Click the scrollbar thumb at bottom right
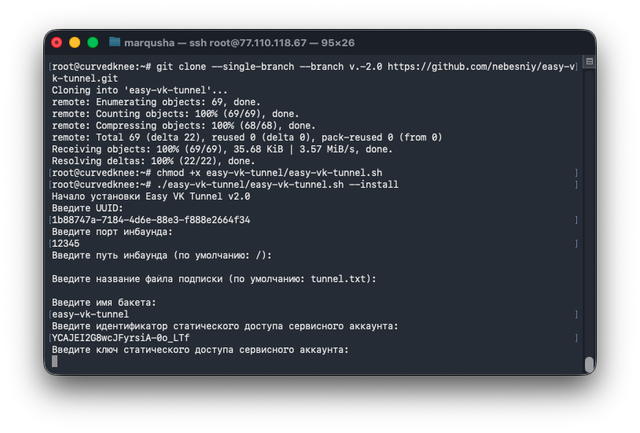 coord(589,364)
